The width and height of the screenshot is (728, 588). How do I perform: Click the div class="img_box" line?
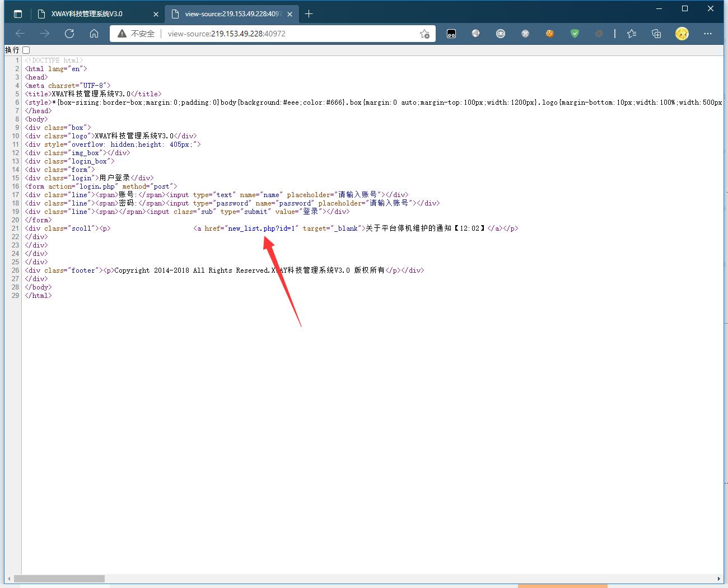point(77,153)
